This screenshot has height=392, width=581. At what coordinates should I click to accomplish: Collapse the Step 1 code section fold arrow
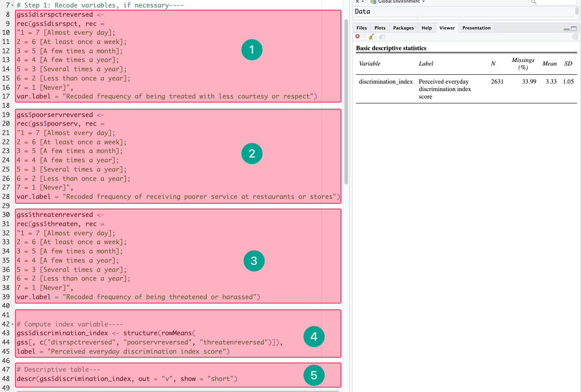tap(13, 5)
